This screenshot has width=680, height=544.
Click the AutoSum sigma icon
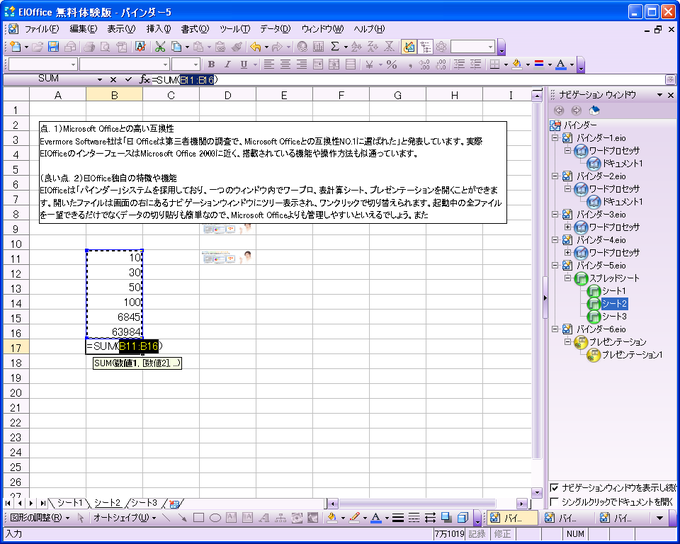335,46
